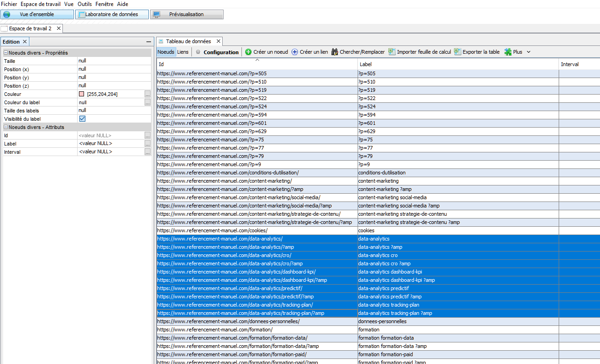
Task: Open the Vue menu
Action: pos(69,4)
